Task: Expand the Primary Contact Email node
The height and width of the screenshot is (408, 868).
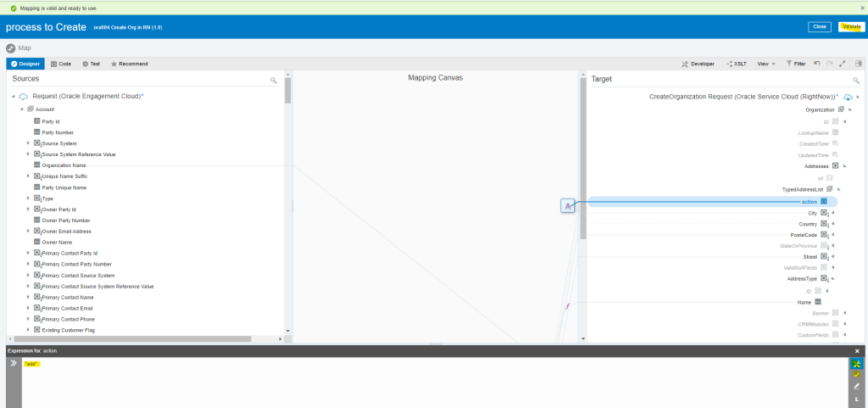Action: tap(28, 308)
